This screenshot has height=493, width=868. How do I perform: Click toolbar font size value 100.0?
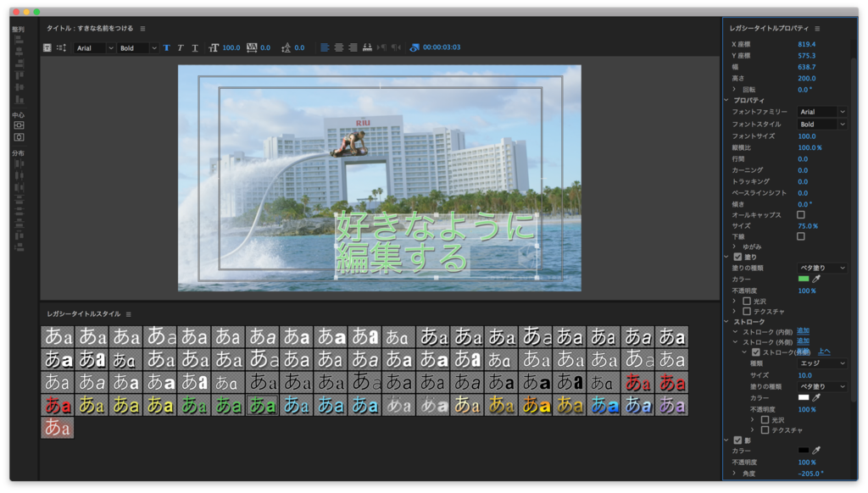(x=231, y=47)
